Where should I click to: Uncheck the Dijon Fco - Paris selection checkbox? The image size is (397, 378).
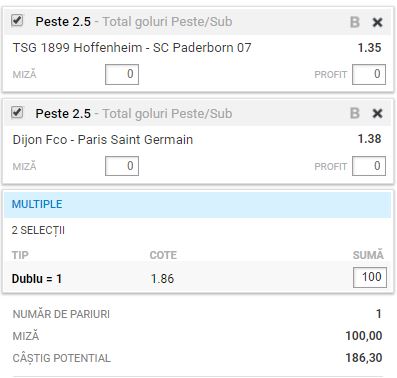(17, 112)
